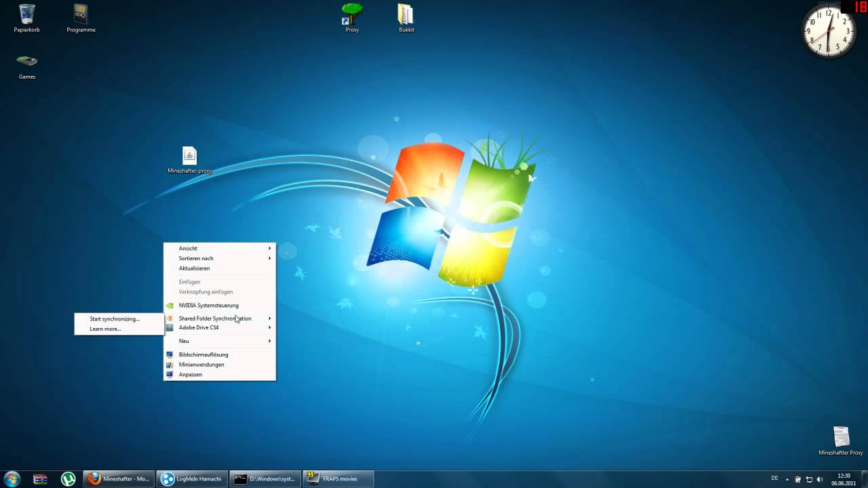868x488 pixels.
Task: Select the Mineshafter-proxy jar file icon
Action: 190,161
